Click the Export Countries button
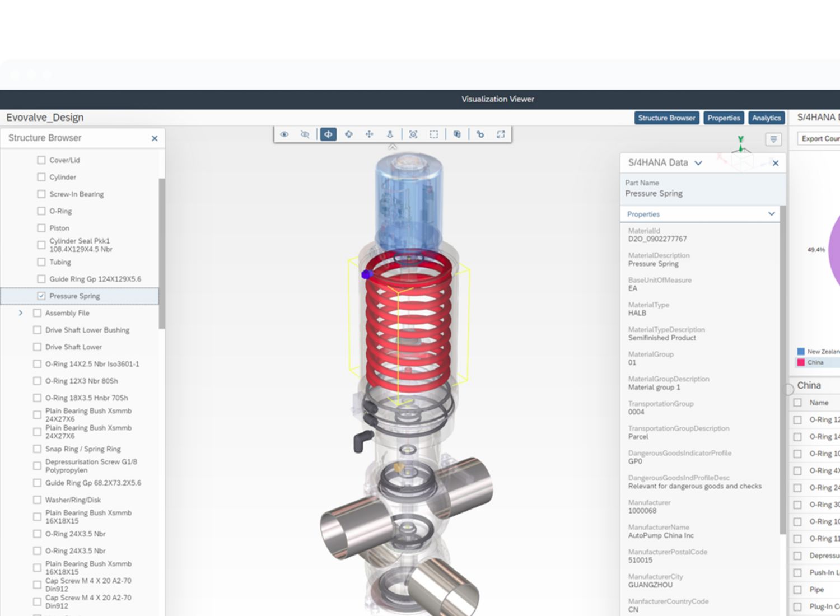 pyautogui.click(x=820, y=138)
